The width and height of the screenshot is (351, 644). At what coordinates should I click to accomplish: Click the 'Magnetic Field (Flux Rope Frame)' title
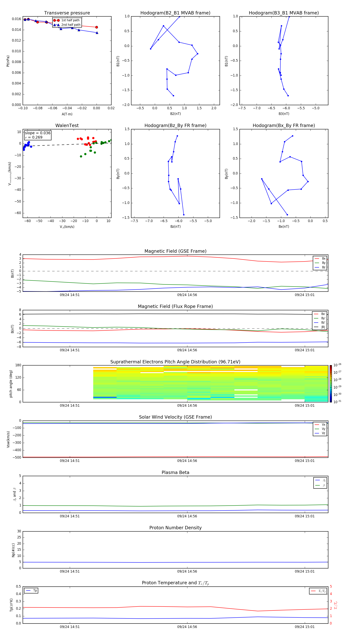175,307
